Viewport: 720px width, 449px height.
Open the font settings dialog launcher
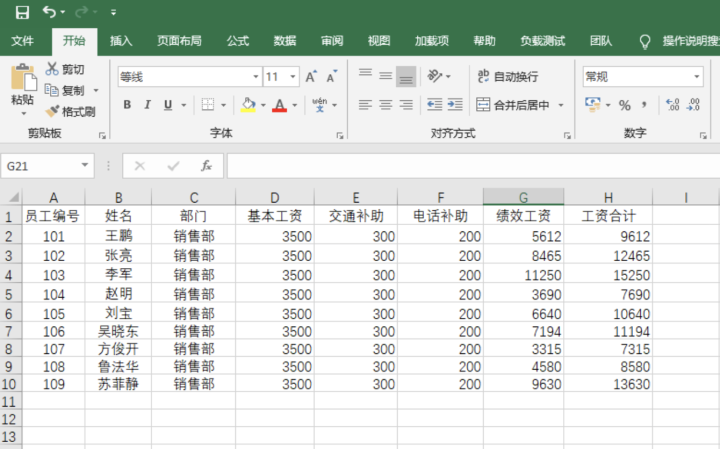(x=340, y=135)
